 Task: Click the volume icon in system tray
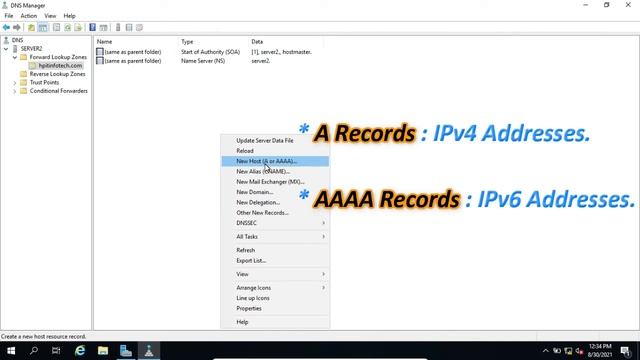[x=579, y=351]
